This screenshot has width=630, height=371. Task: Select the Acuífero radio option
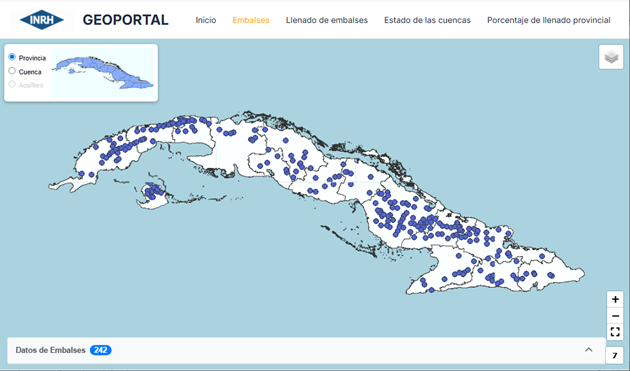[12, 84]
